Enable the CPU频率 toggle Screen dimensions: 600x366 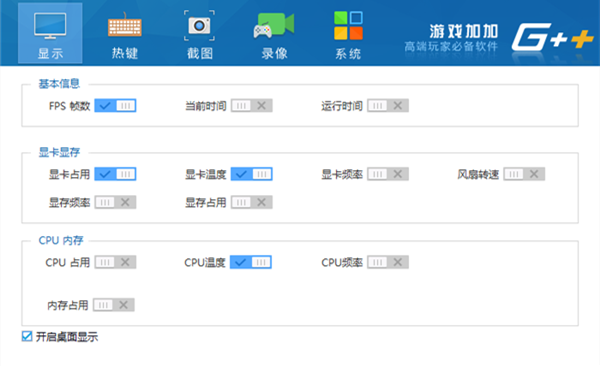point(388,262)
